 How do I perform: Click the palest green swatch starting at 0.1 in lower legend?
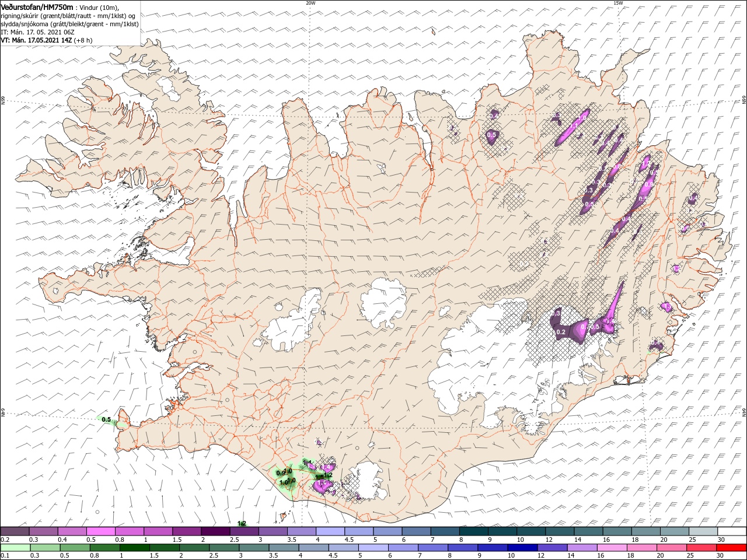(x=15, y=548)
